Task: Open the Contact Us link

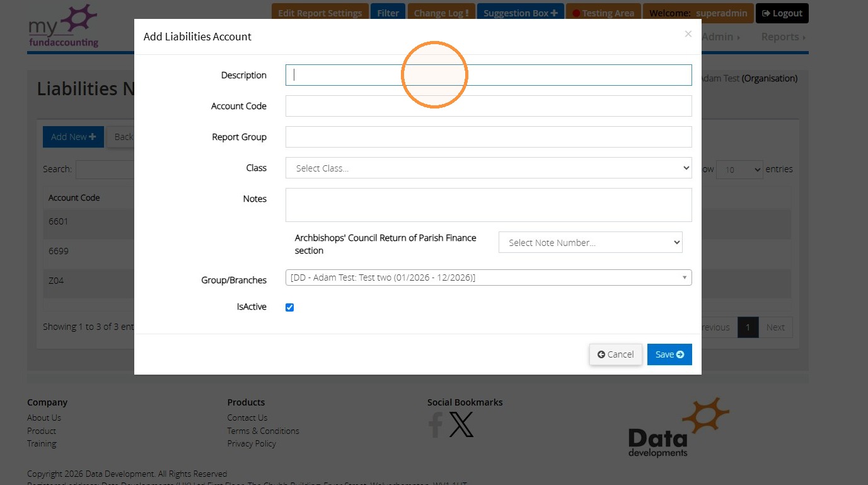Action: click(247, 418)
